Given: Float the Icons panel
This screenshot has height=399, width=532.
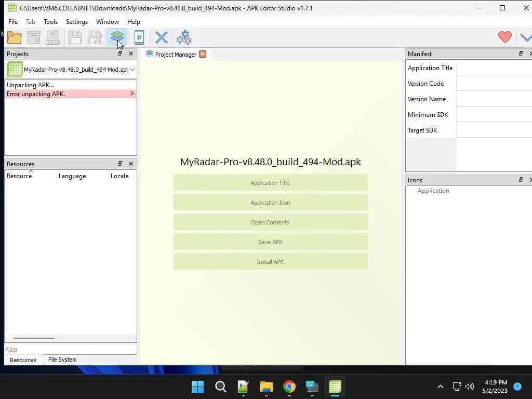Looking at the screenshot, I should click(521, 180).
